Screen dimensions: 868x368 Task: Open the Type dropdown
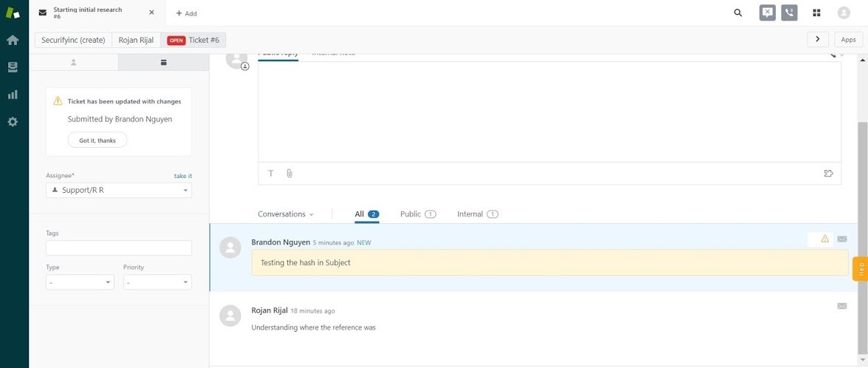[x=80, y=282]
